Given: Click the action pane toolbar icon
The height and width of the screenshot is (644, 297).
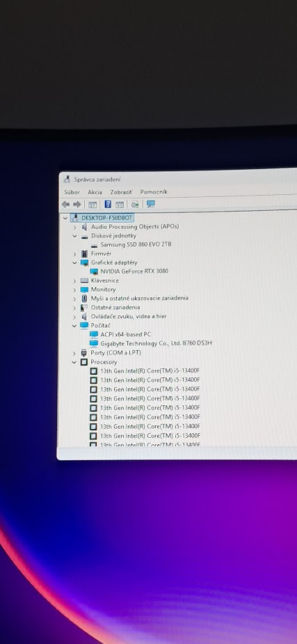Looking at the screenshot, I should coord(120,205).
